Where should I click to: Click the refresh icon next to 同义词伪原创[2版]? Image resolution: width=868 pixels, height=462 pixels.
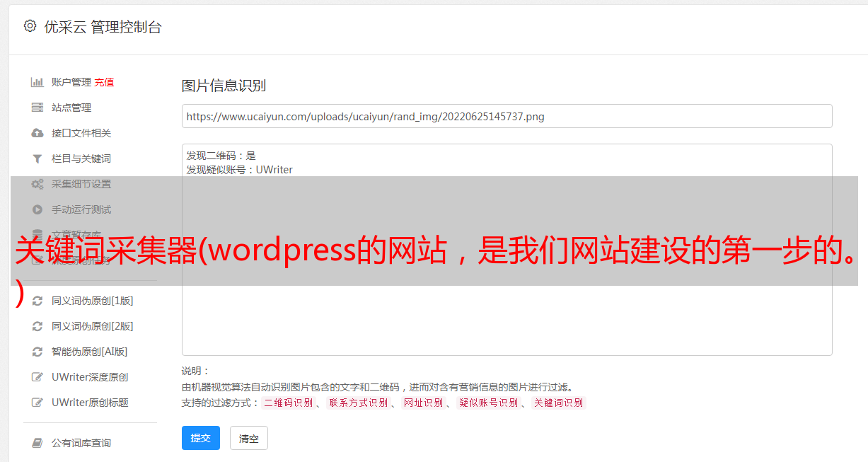click(37, 326)
